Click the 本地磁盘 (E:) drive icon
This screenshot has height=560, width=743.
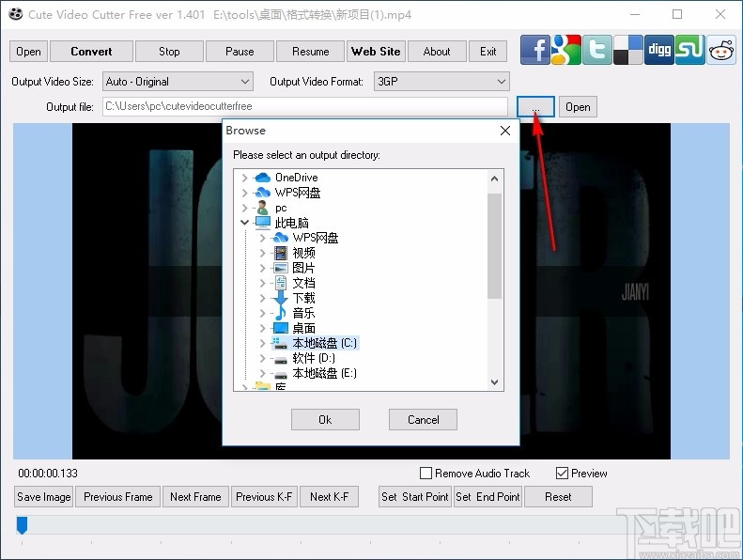tap(281, 375)
